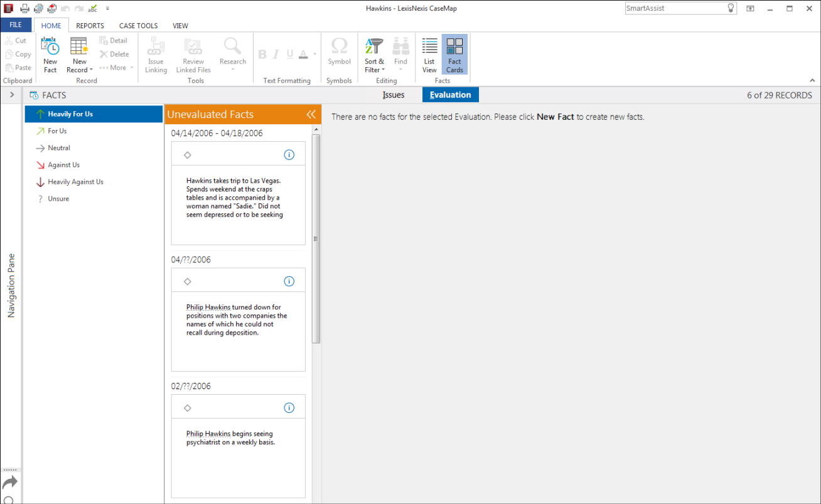Select the Heavily Against Us evaluation
This screenshot has width=821, height=504.
(75, 182)
